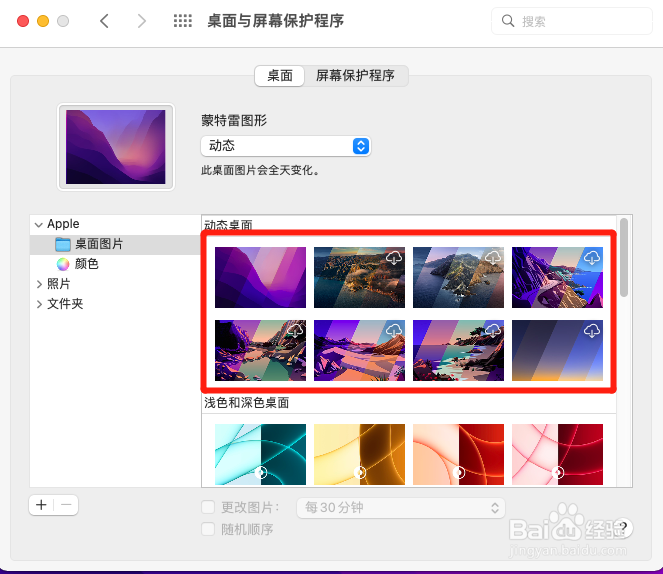Open help with question mark button
Screen dimensions: 663x574
(x=623, y=528)
